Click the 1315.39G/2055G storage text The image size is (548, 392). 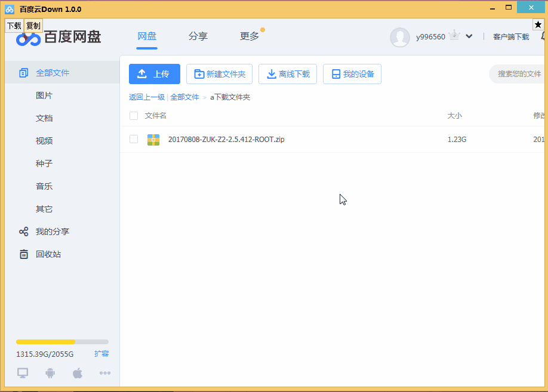point(45,354)
